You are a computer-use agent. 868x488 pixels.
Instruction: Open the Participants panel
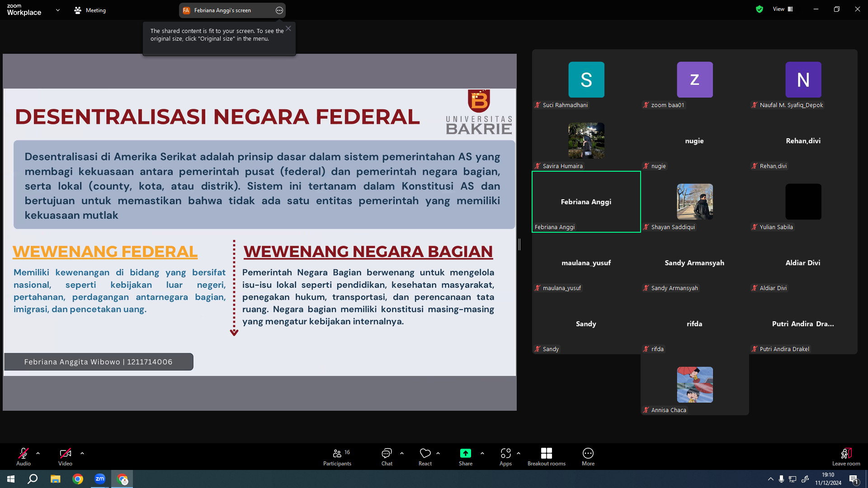(x=337, y=456)
